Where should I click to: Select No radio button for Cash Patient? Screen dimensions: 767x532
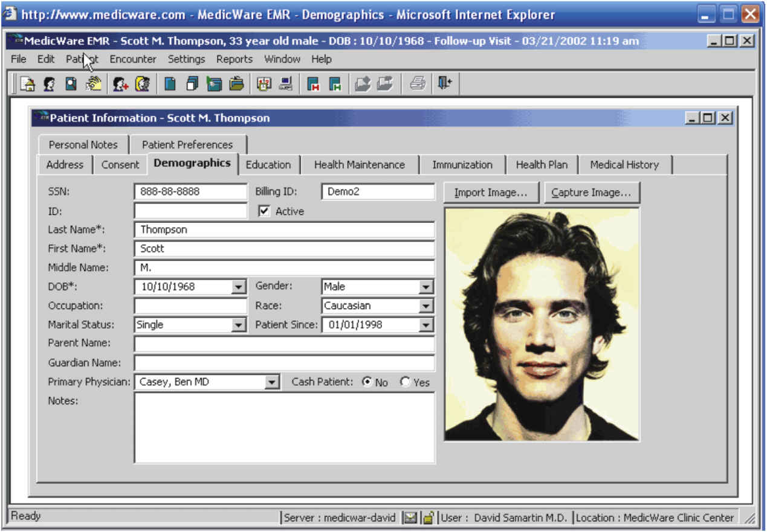tap(366, 382)
